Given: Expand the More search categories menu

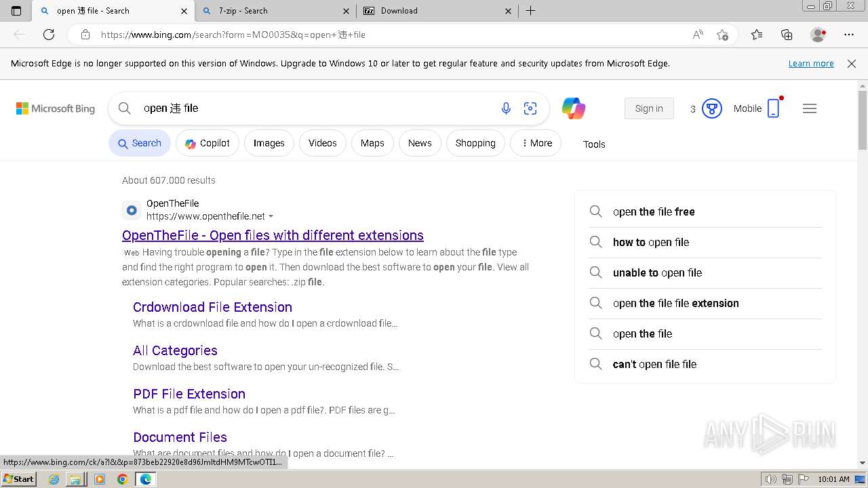Looking at the screenshot, I should pyautogui.click(x=536, y=143).
